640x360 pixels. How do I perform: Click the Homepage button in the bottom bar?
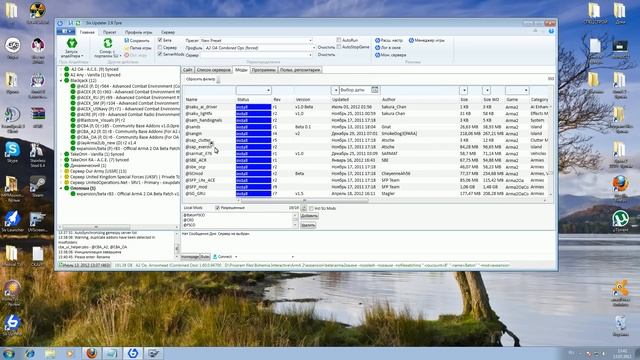[190, 257]
